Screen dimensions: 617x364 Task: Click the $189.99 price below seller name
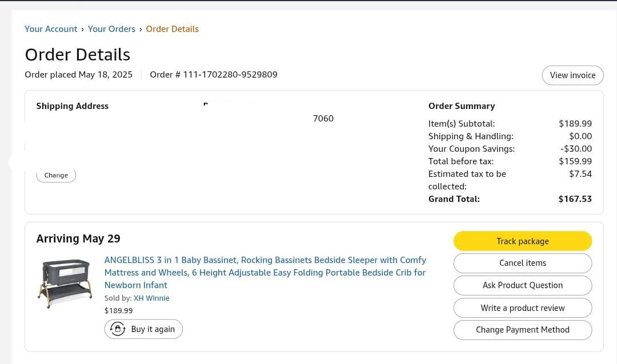[x=118, y=311]
